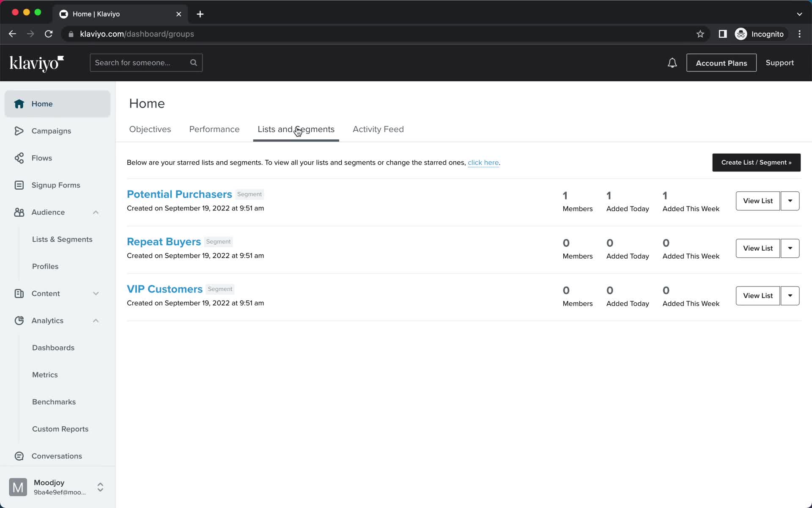Open the Moodjoy account switcher arrows
The image size is (812, 508).
100,487
